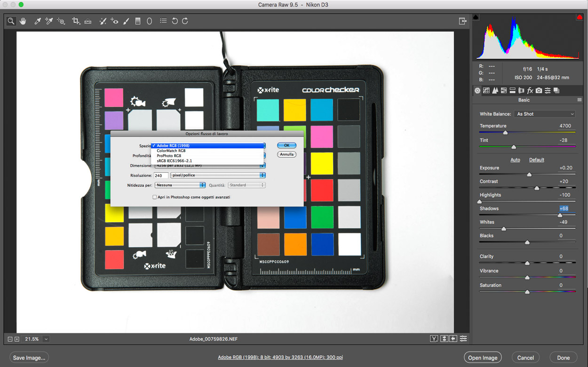Select the Hand tool in toolbar
Image resolution: width=588 pixels, height=367 pixels.
click(23, 21)
